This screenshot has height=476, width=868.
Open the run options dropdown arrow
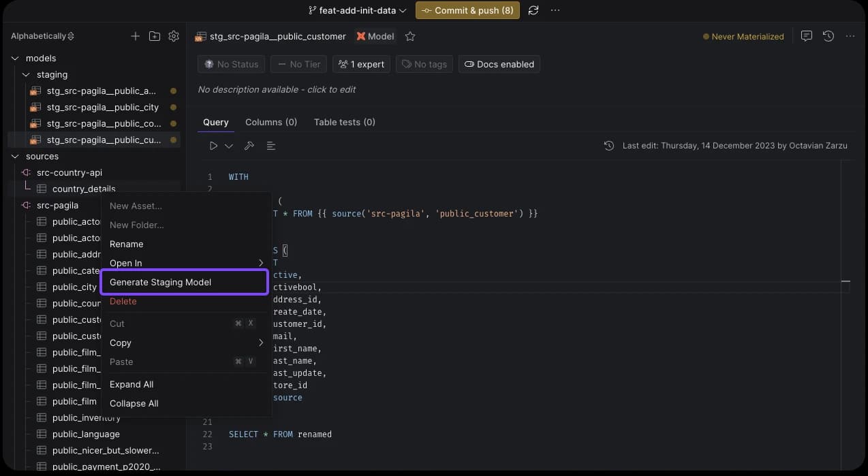229,146
